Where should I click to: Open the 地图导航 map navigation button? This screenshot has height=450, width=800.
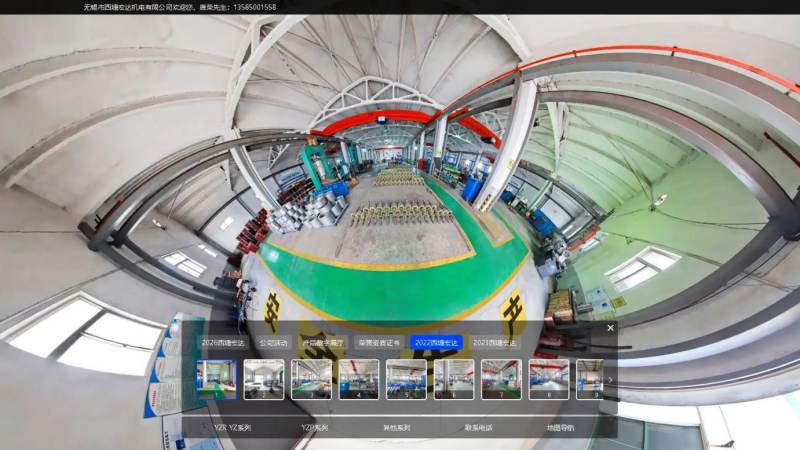tap(560, 428)
